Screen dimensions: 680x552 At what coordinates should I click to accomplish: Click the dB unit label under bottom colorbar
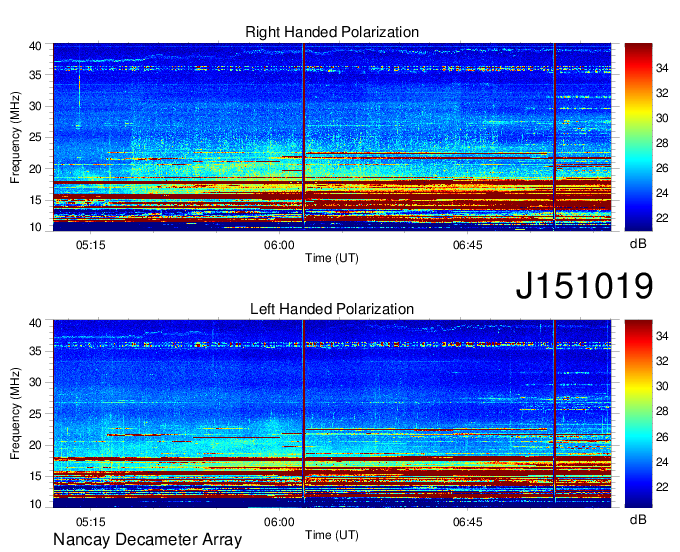tap(638, 519)
